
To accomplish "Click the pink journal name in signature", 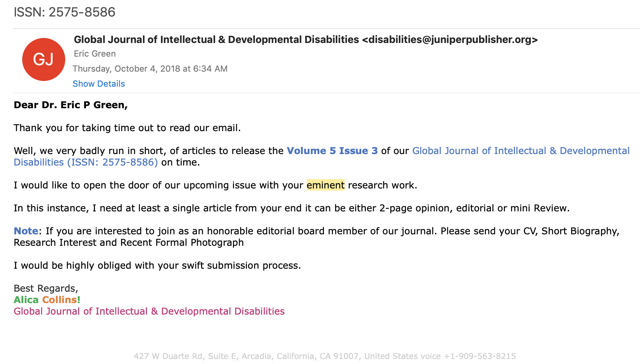I will [149, 311].
